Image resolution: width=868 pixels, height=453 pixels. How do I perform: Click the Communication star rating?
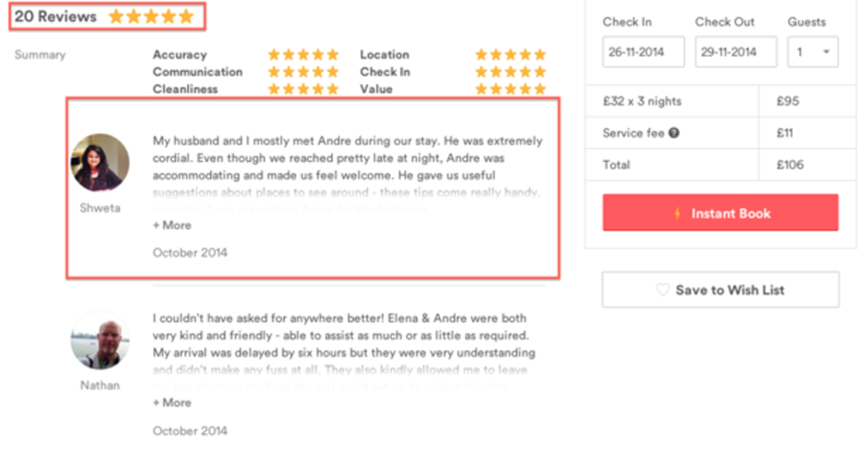click(x=303, y=71)
